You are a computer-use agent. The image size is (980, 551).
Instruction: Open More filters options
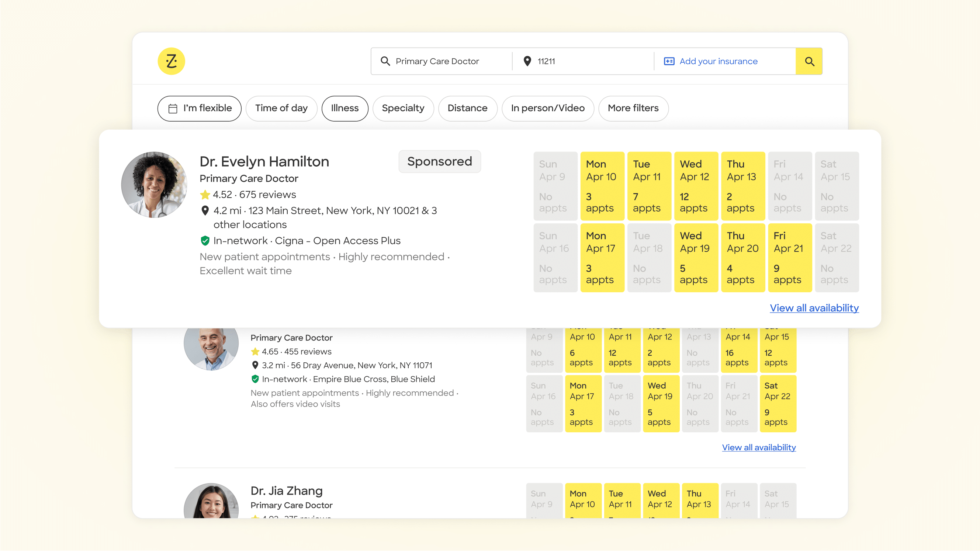coord(633,108)
